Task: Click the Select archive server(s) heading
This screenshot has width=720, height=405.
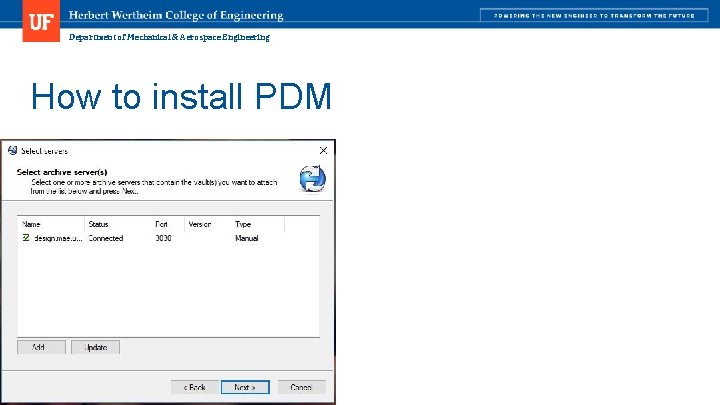Action: 62,172
